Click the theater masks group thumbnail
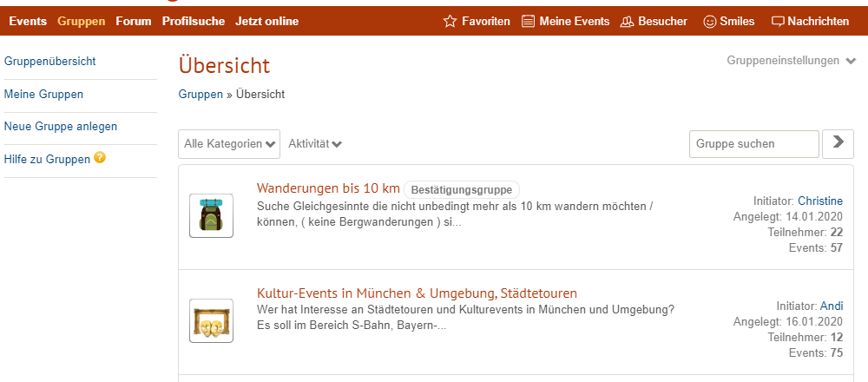868x382 pixels. point(211,321)
